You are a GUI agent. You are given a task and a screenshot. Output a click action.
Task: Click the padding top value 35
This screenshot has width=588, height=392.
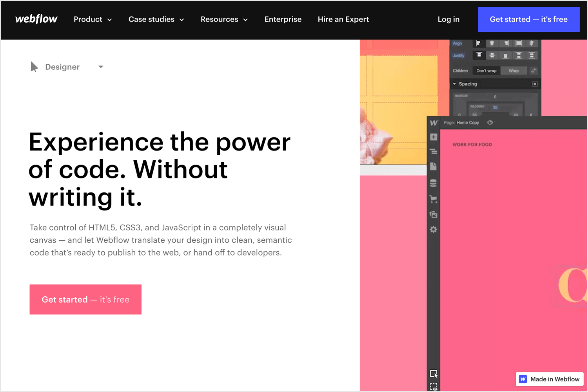point(495,107)
